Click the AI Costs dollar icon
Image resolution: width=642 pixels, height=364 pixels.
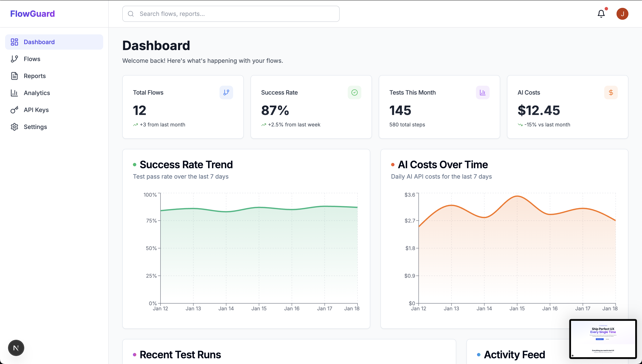click(611, 92)
